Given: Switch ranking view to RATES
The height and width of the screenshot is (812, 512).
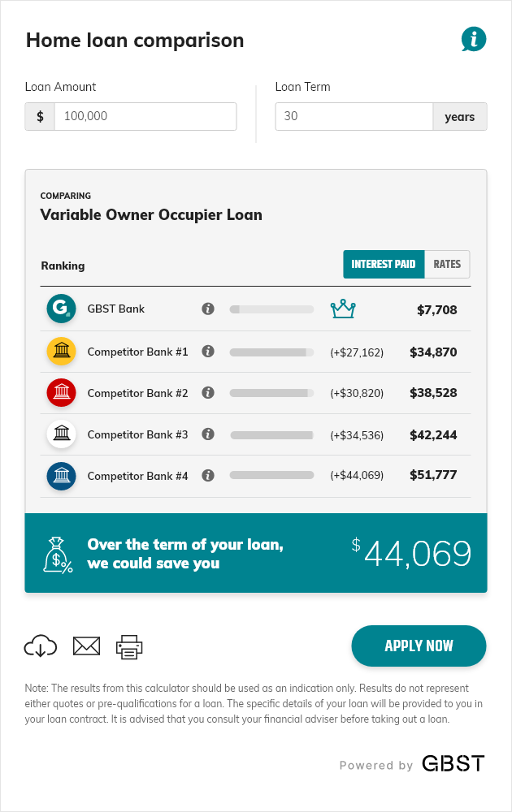Looking at the screenshot, I should pos(447,264).
